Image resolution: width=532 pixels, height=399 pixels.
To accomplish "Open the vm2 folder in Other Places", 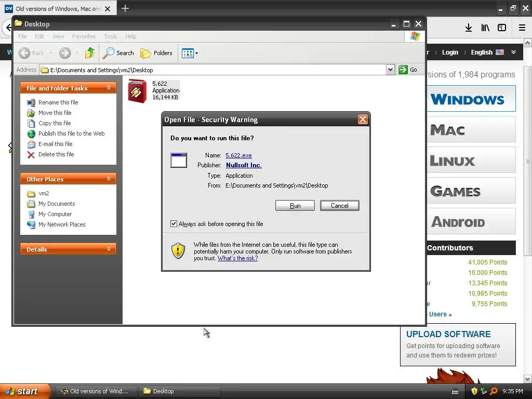I will pyautogui.click(x=38, y=193).
